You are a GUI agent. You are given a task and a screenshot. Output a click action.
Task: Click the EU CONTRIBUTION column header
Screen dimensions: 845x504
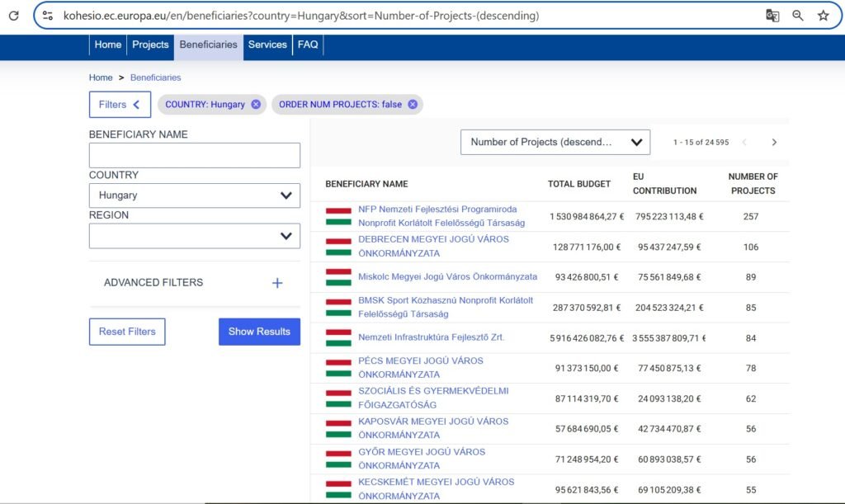pos(664,184)
